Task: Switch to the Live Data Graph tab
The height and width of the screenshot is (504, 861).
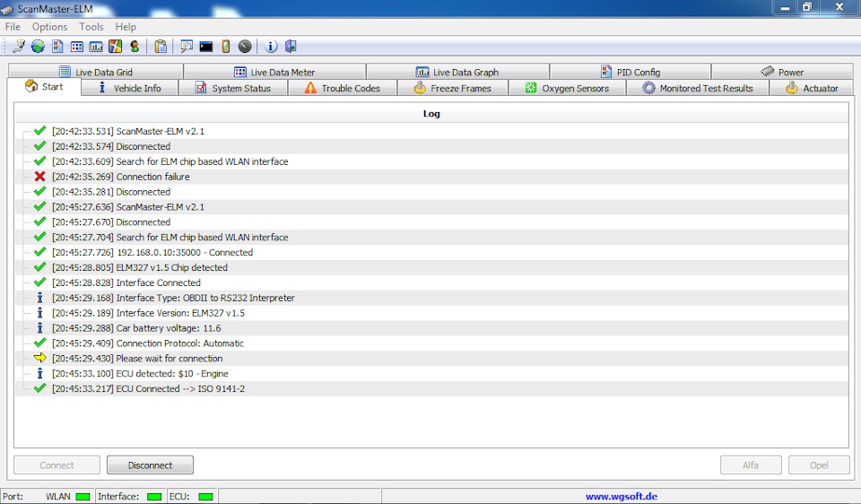Action: point(457,72)
